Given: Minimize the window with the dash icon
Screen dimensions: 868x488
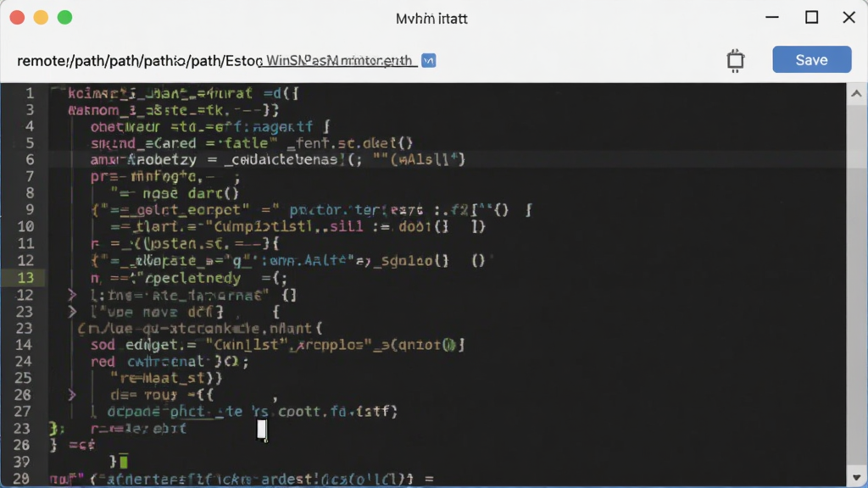Looking at the screenshot, I should 772,18.
